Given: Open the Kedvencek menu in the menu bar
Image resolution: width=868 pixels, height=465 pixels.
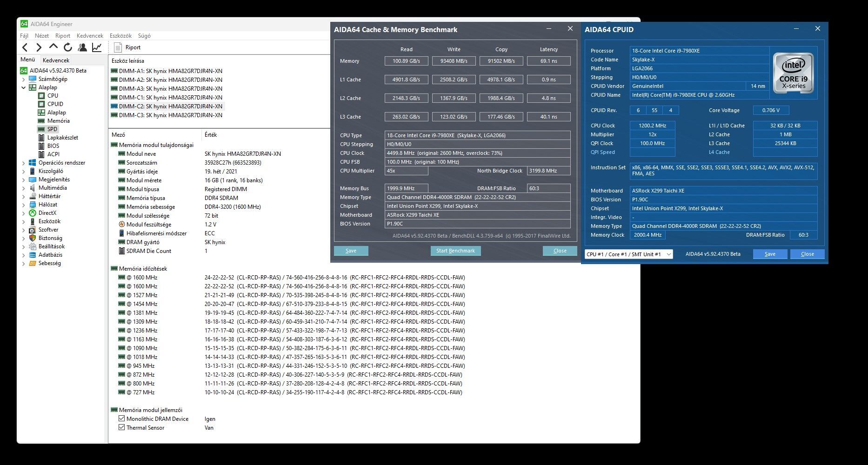Looking at the screenshot, I should (90, 36).
